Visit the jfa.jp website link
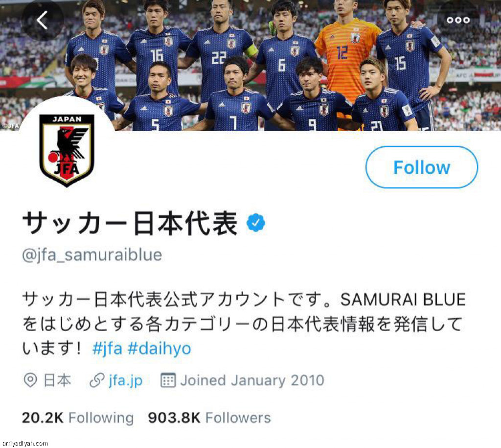Screen dimensions: 501x448 [x=126, y=380]
